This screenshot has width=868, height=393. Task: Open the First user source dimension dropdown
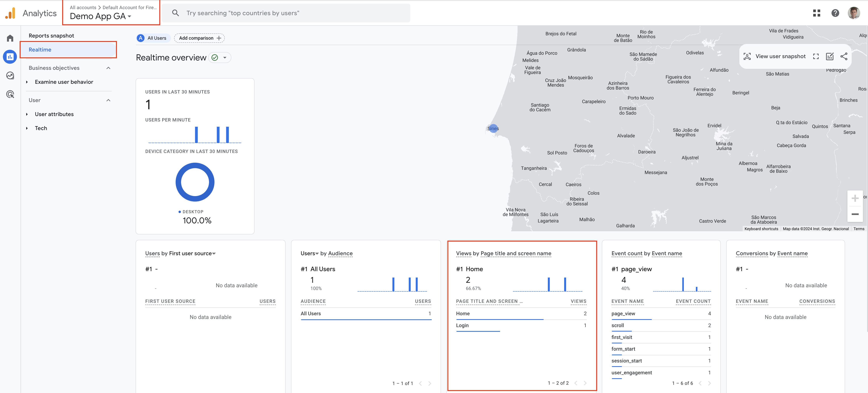[192, 253]
